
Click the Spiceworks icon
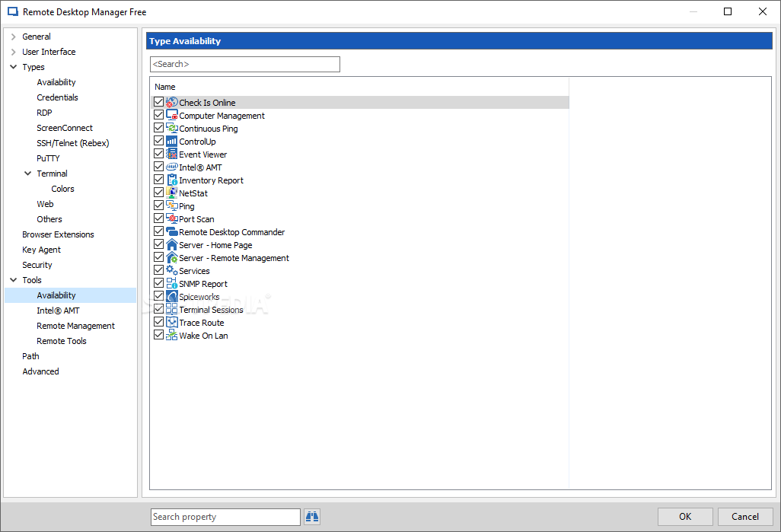click(172, 296)
